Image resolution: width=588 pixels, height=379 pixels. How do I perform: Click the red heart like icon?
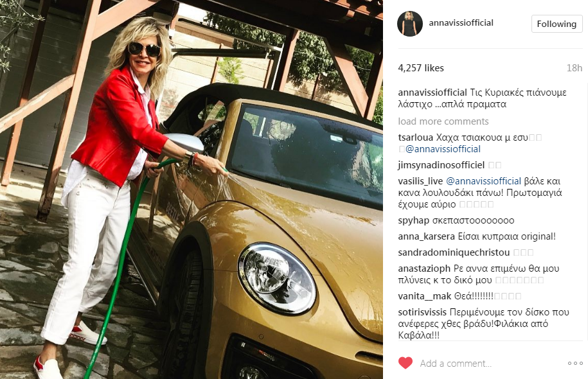(x=405, y=363)
